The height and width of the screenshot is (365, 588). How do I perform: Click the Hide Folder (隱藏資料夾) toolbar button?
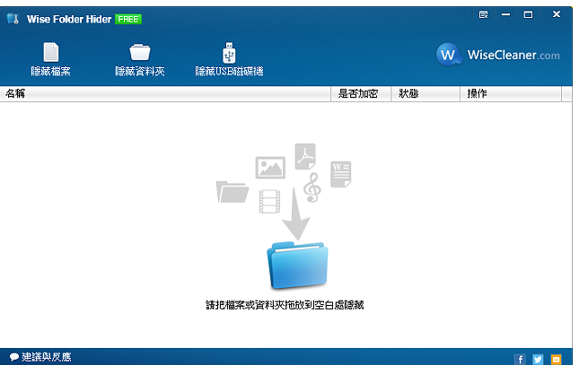(x=139, y=59)
